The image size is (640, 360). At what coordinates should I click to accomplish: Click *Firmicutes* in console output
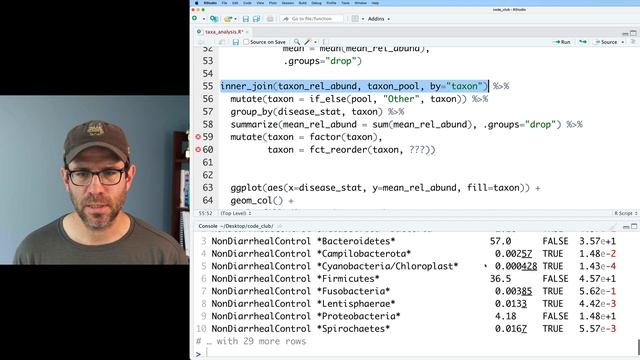click(x=348, y=279)
